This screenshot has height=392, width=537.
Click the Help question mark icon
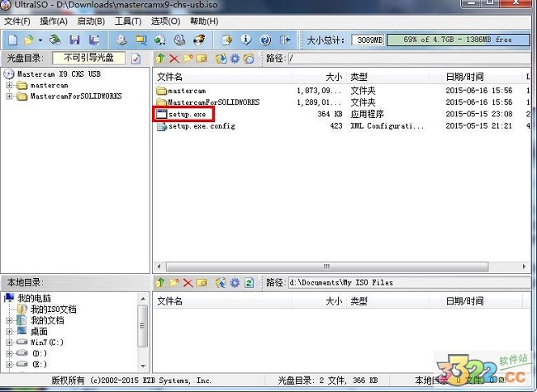click(x=265, y=40)
